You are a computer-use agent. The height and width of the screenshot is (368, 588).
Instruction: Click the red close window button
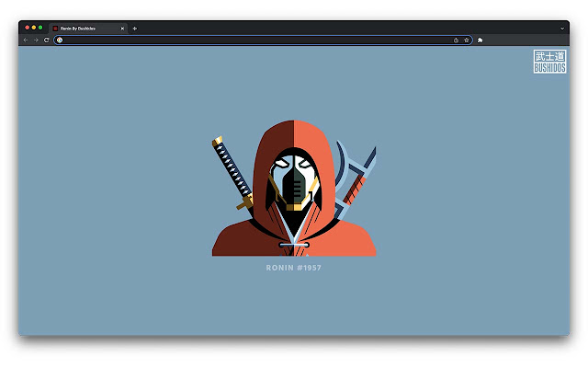(27, 28)
